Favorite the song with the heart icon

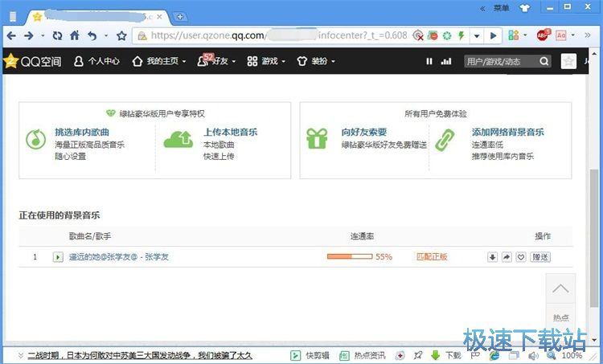pos(521,257)
